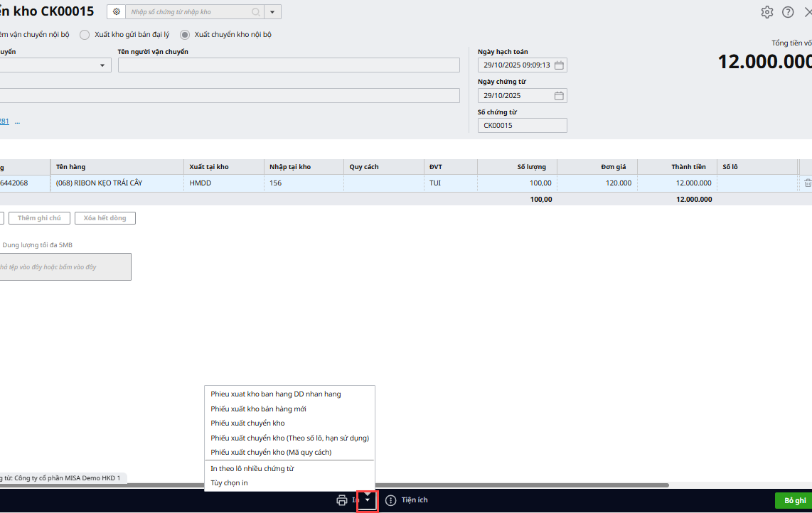Screen dimensions: 812x513
Task: Open calendar for Ngày chứng từ
Action: [x=559, y=96]
